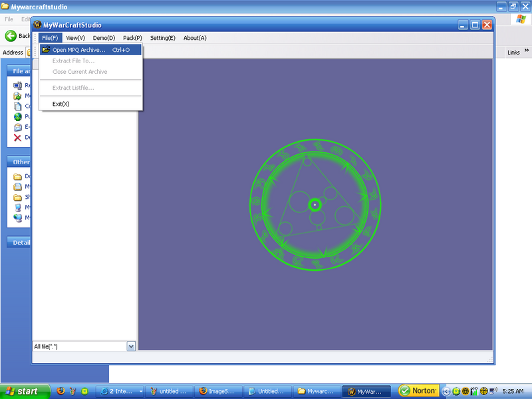Switch to the Mywarc... folder taskbar button

click(x=316, y=391)
